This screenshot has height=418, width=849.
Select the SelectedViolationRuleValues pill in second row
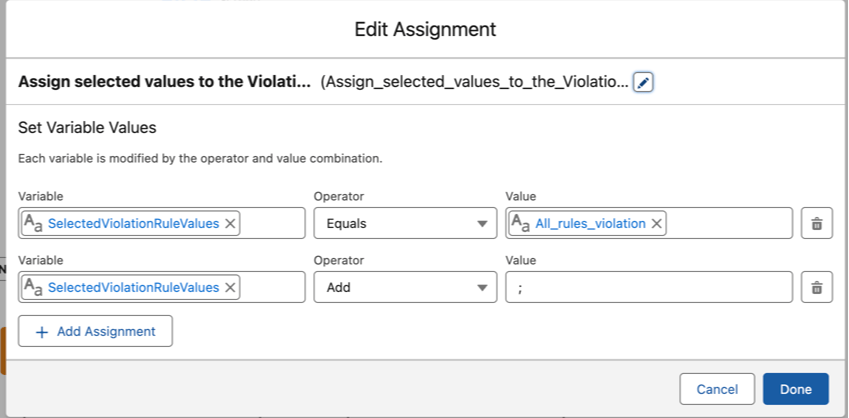(x=133, y=288)
